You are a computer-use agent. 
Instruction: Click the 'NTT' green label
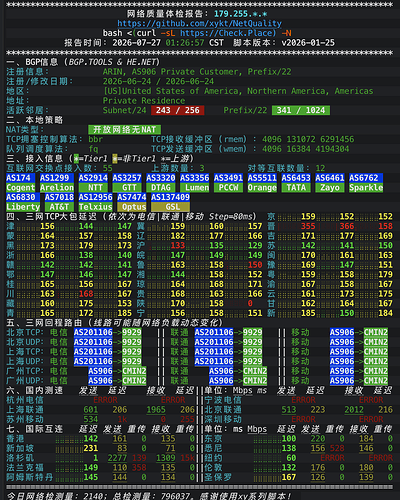[x=95, y=188]
